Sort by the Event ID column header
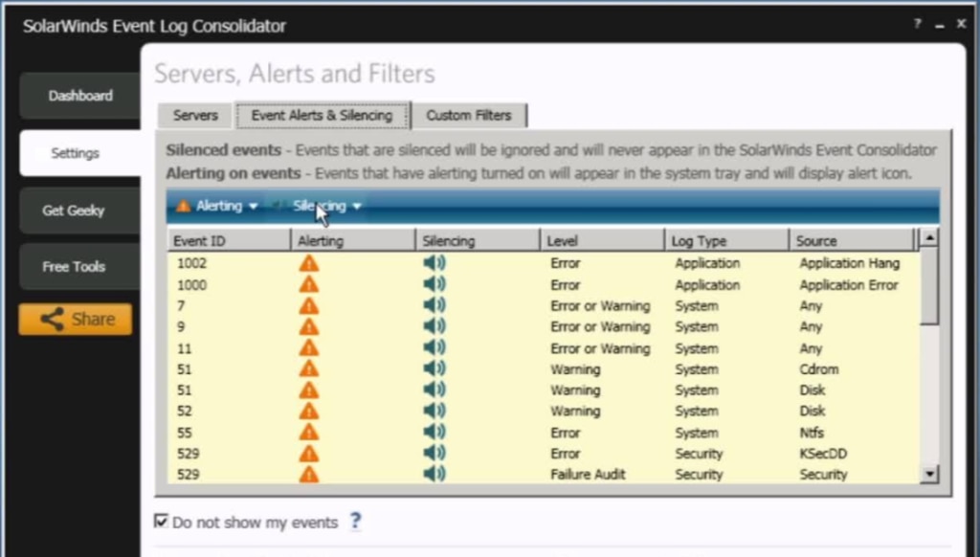Viewport: 980px width, 557px height. tap(229, 240)
